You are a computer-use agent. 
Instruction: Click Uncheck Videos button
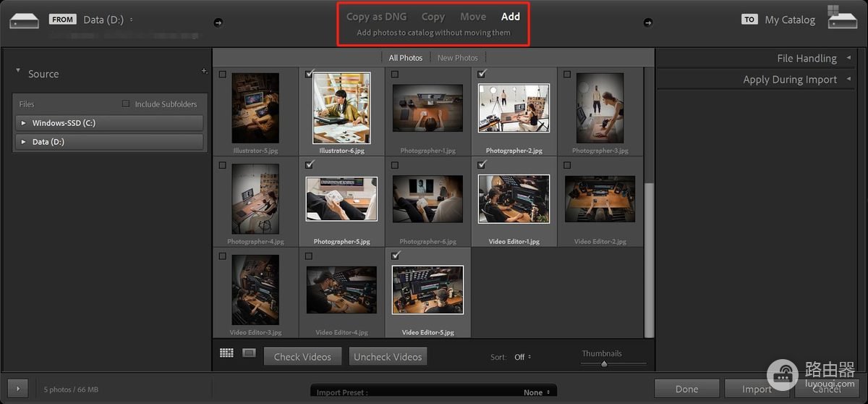388,356
